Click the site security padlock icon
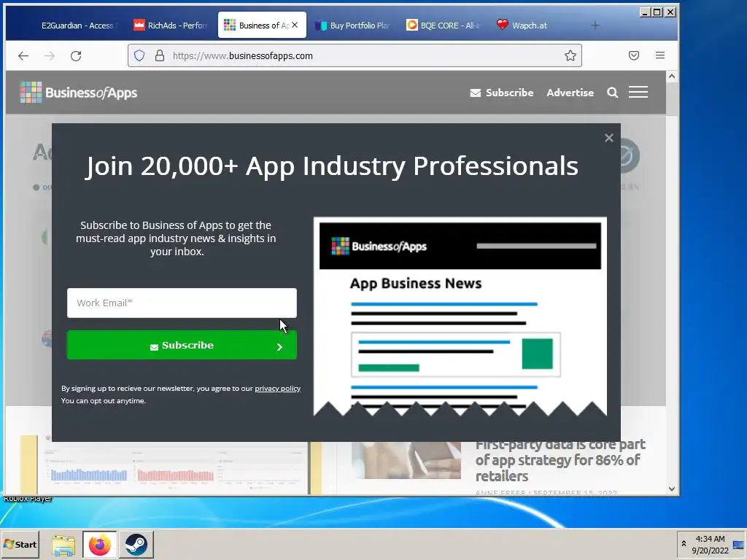This screenshot has height=560, width=747. [x=160, y=55]
